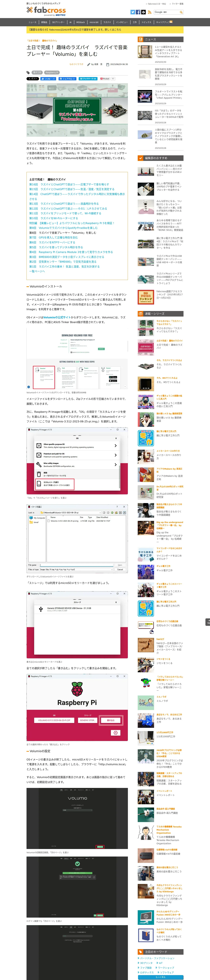Open the 'ニュース' navigation menu item
This screenshot has height=980, width=210.
(33, 22)
